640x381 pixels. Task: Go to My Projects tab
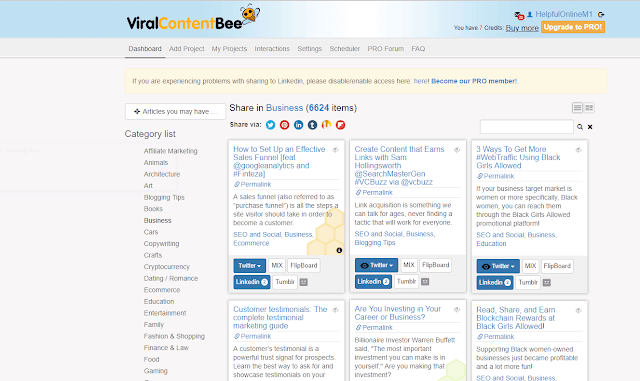pyautogui.click(x=229, y=49)
